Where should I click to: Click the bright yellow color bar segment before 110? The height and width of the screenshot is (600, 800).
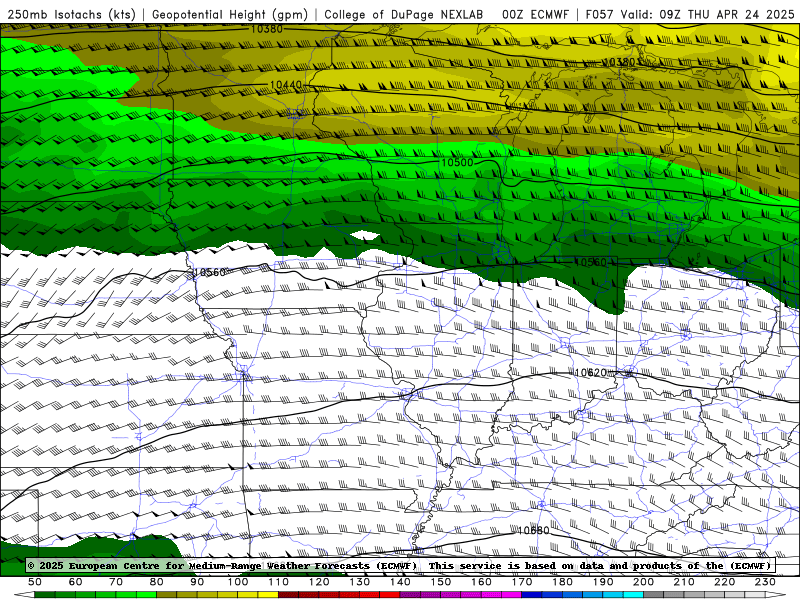268,595
